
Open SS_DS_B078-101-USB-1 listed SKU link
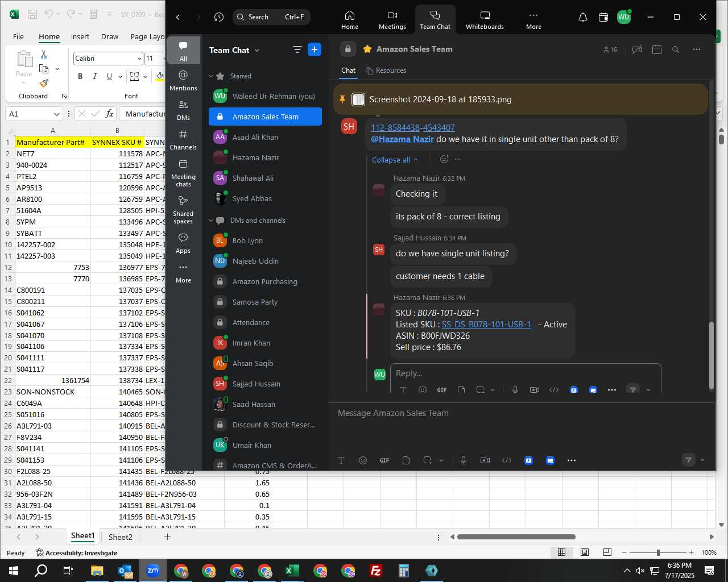pos(486,324)
